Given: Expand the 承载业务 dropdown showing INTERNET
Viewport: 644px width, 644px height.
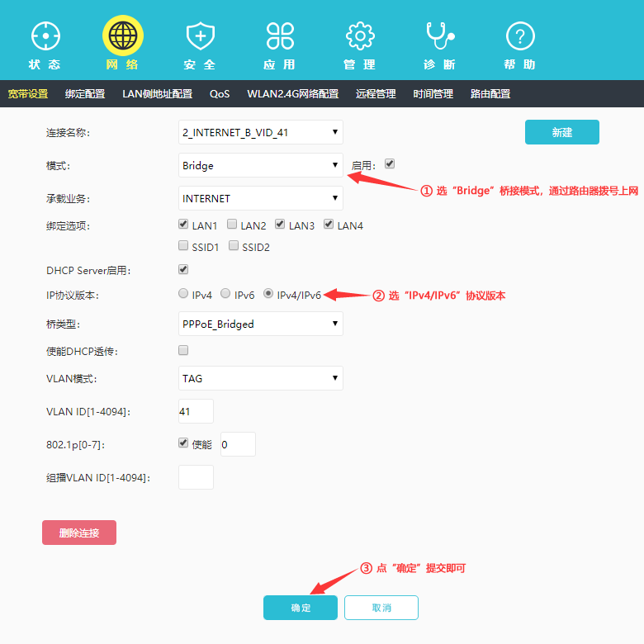Looking at the screenshot, I should pos(261,198).
